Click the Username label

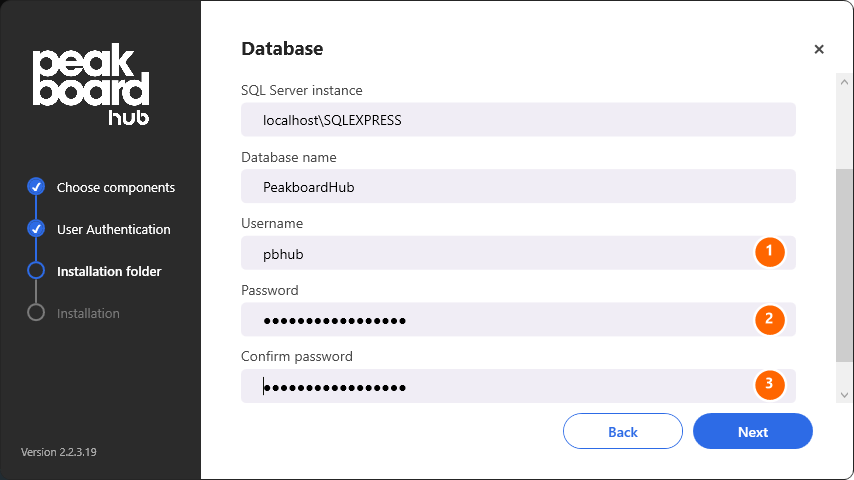pyautogui.click(x=272, y=223)
